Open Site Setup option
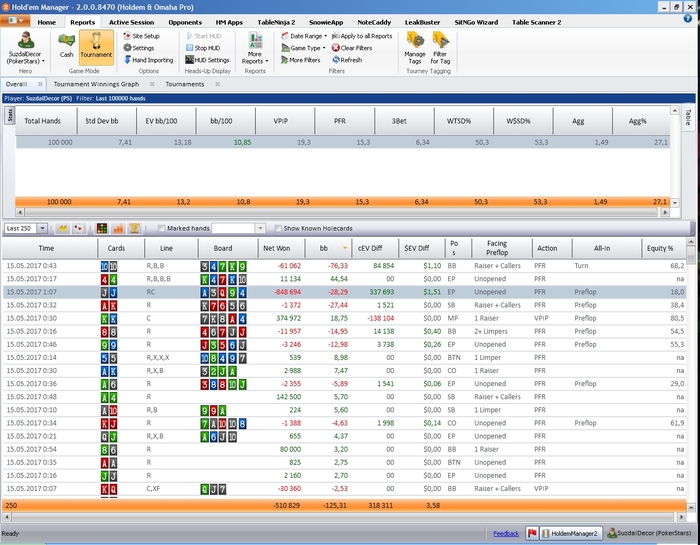The width and height of the screenshot is (700, 545). pyautogui.click(x=141, y=36)
